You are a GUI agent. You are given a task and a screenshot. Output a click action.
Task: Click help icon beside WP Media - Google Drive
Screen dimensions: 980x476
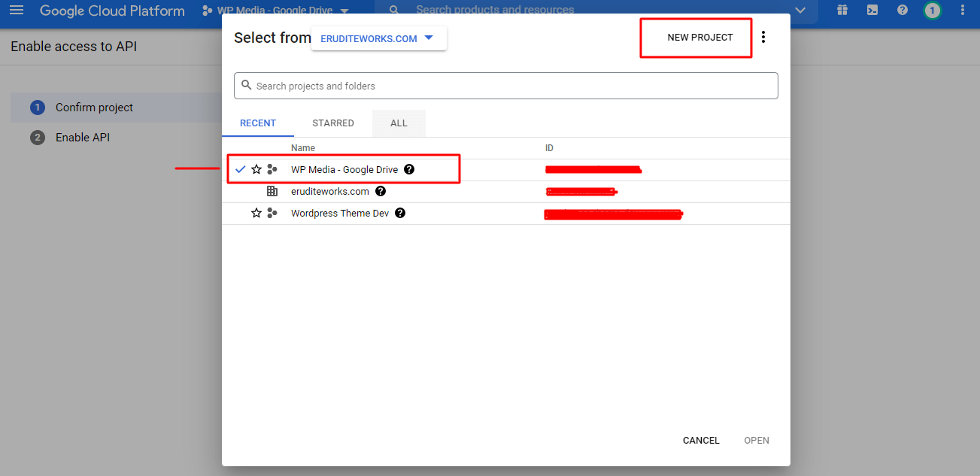pos(409,169)
